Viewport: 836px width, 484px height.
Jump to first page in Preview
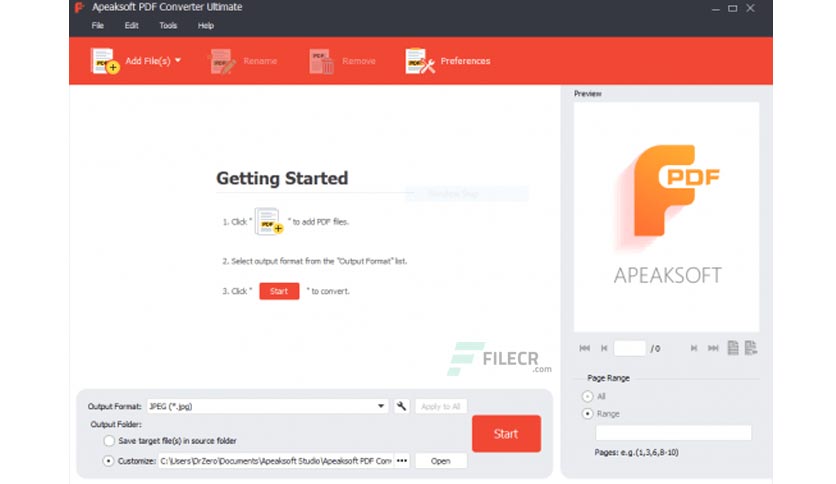coord(584,348)
